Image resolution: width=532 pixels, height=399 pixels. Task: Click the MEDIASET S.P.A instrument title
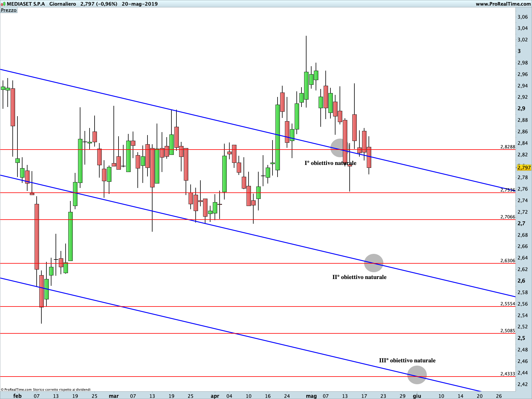pos(26,4)
